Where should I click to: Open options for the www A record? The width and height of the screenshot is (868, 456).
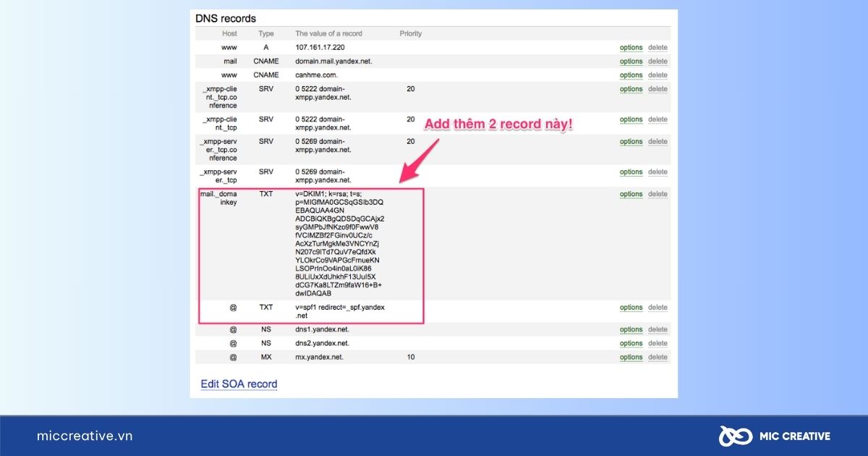click(x=631, y=48)
